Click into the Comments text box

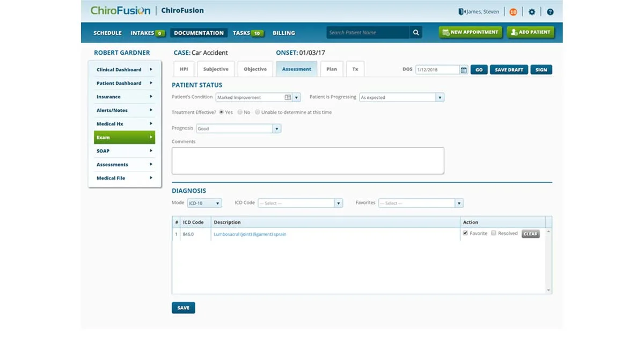[308, 161]
